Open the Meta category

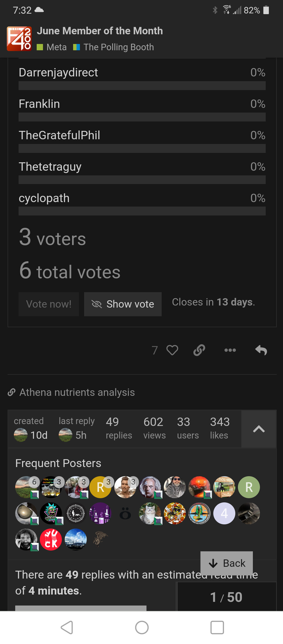coord(56,47)
